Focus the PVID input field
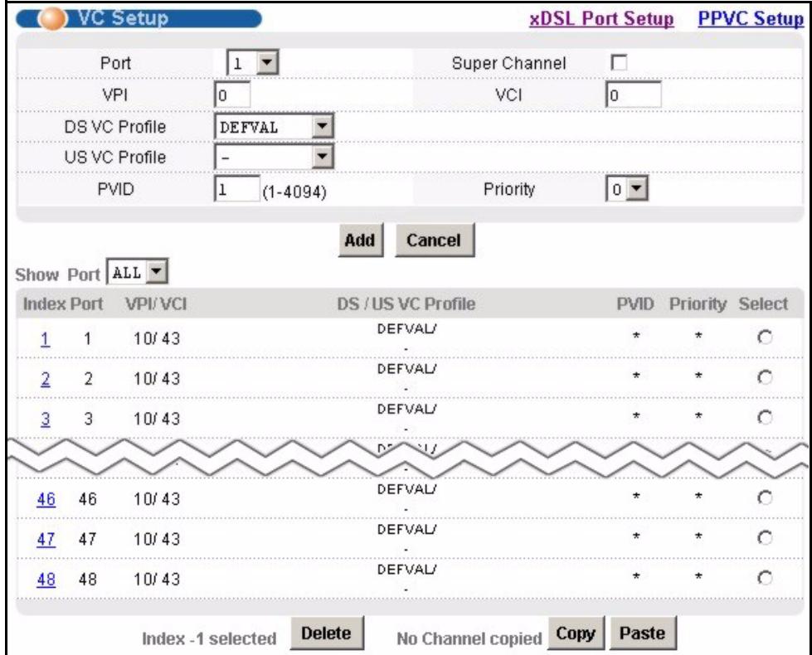812x655 pixels. click(x=236, y=188)
